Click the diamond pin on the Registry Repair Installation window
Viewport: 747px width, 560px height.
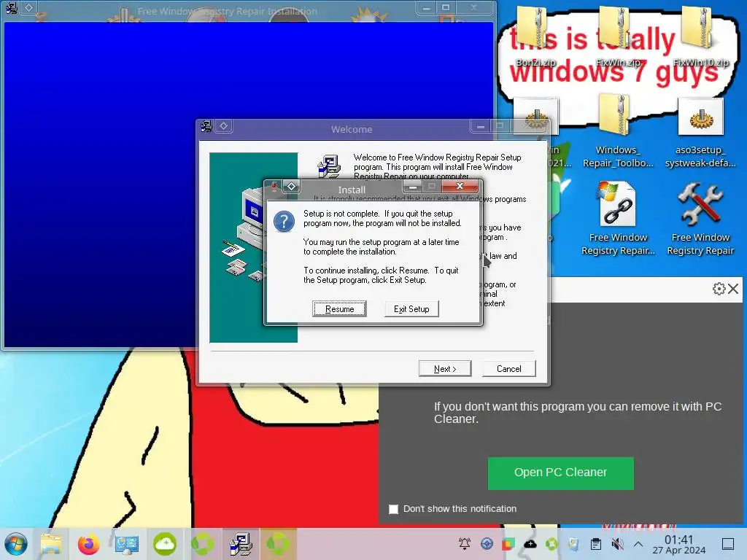coord(28,7)
